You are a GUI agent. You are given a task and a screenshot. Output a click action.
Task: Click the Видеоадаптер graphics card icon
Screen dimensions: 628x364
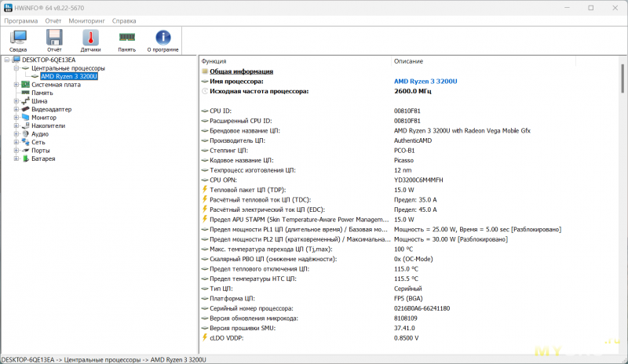tap(26, 109)
